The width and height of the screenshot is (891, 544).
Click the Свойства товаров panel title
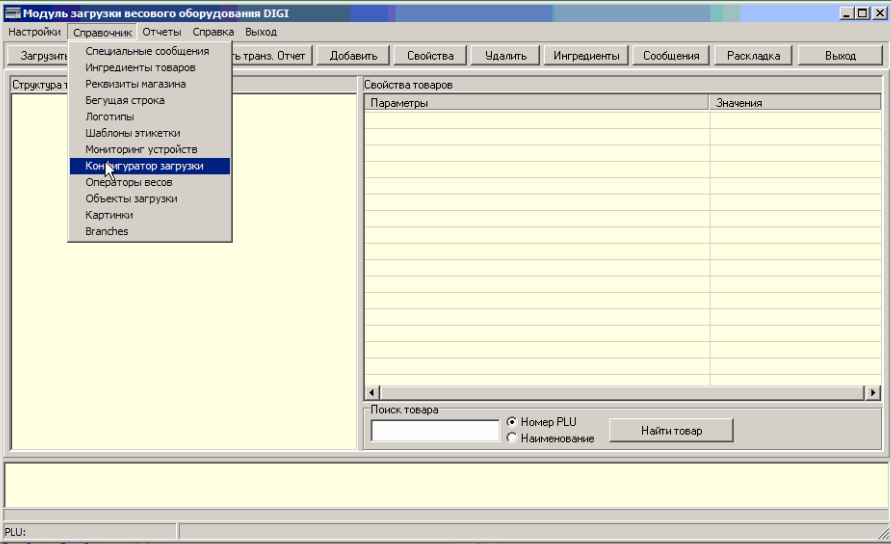(408, 85)
